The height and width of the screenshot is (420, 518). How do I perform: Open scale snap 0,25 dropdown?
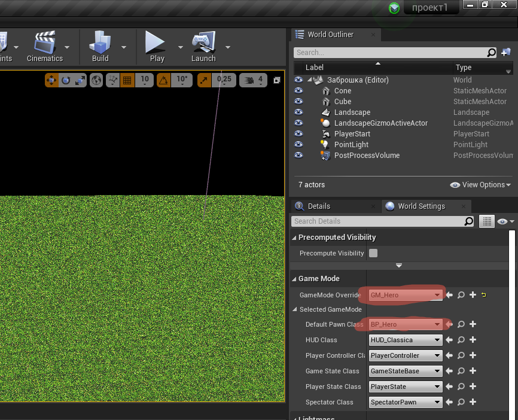tap(224, 80)
